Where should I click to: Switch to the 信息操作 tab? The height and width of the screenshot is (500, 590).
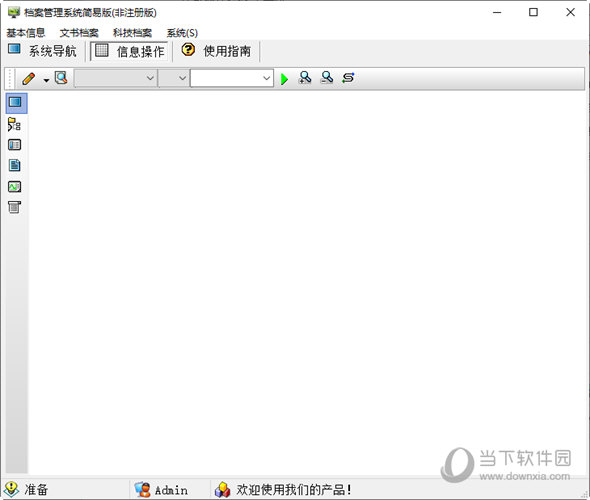pos(129,51)
